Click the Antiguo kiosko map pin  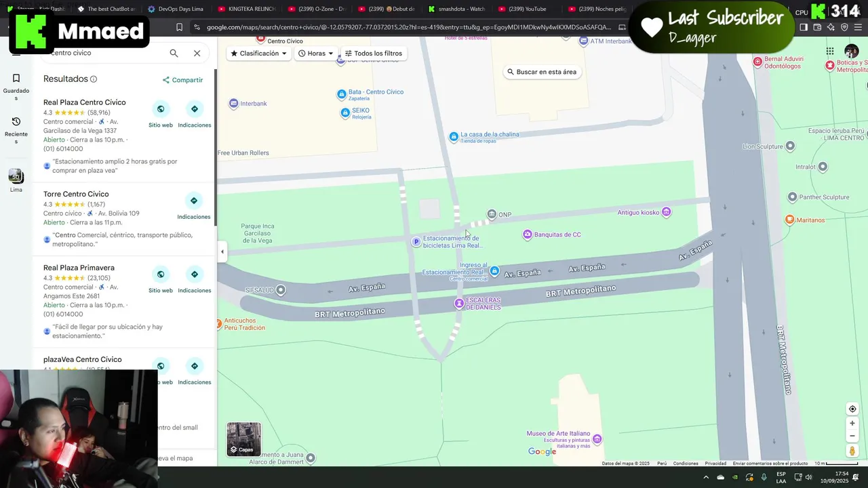point(666,212)
